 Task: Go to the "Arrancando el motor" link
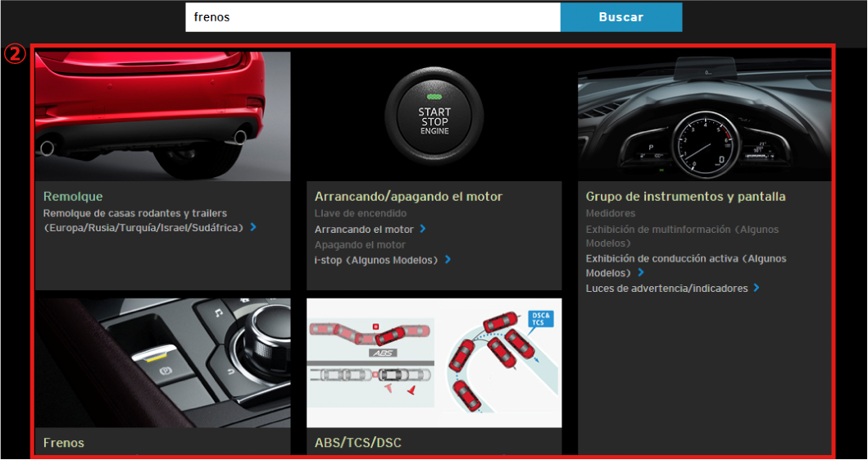(x=364, y=230)
